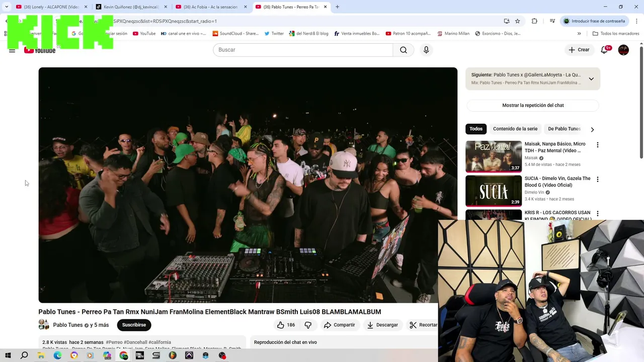This screenshot has height=362, width=644.
Task: Click Mostrar la repetición del chat
Action: point(533,105)
